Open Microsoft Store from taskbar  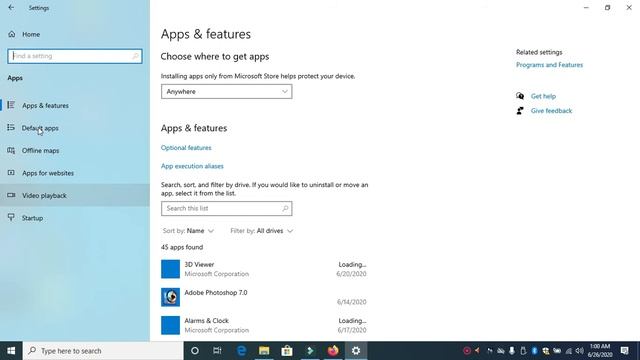tap(287, 351)
